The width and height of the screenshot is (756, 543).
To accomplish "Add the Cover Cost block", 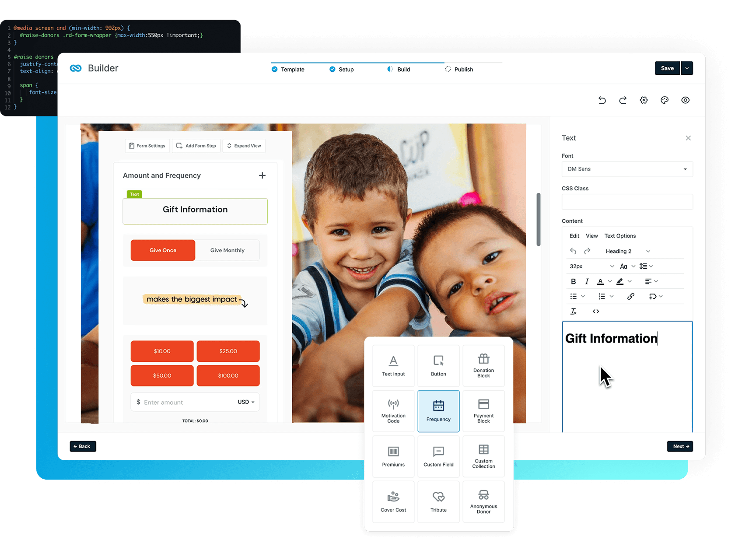I will point(393,502).
